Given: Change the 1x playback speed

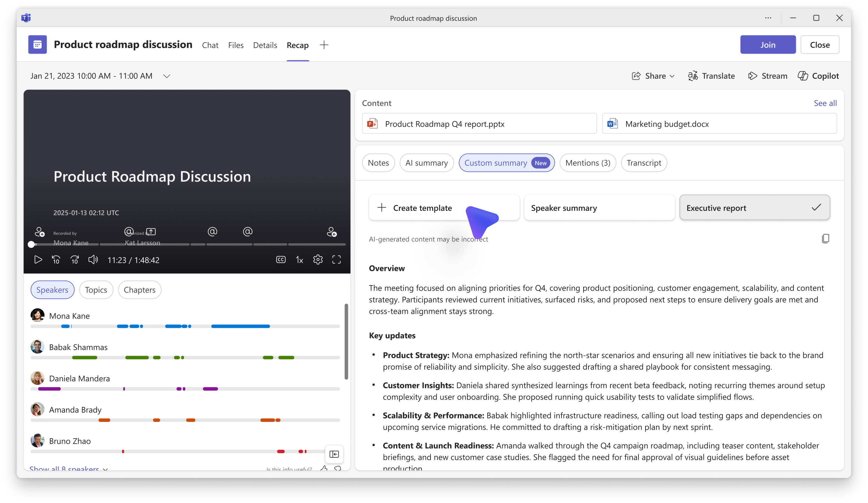Looking at the screenshot, I should (x=299, y=260).
